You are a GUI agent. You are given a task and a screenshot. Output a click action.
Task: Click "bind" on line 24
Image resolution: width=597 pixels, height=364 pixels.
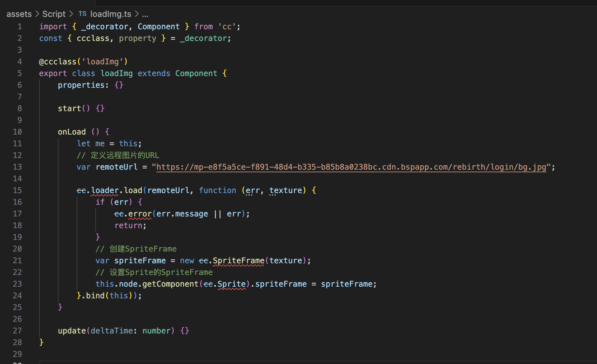click(95, 296)
